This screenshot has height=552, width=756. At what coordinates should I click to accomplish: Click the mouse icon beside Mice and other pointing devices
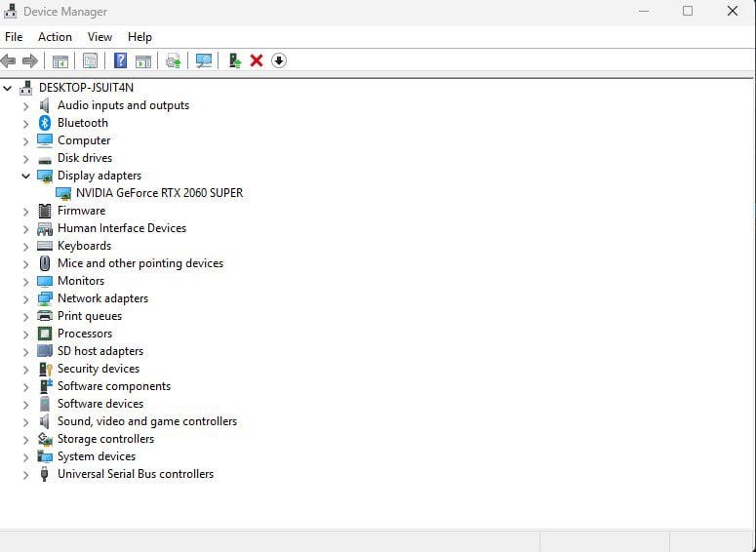pyautogui.click(x=45, y=263)
